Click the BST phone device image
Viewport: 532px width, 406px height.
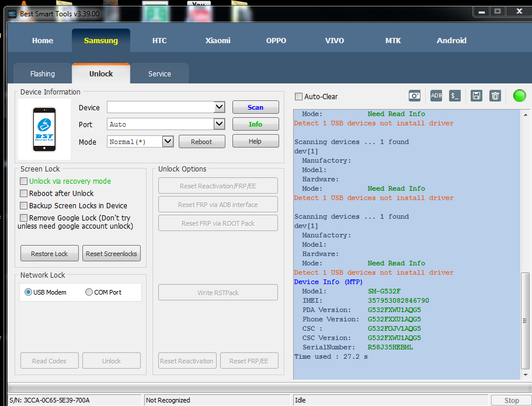pyautogui.click(x=44, y=129)
